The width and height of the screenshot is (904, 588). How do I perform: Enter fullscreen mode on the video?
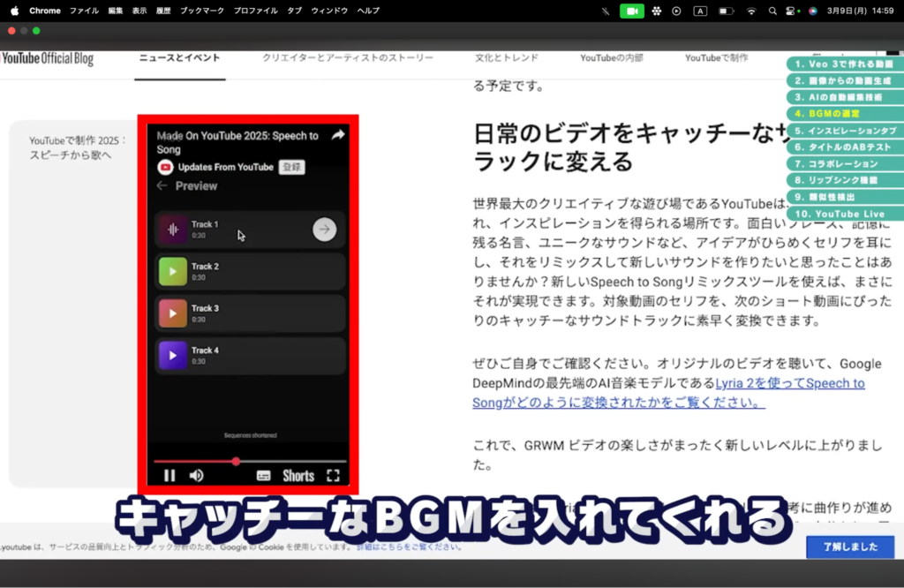[x=333, y=476]
